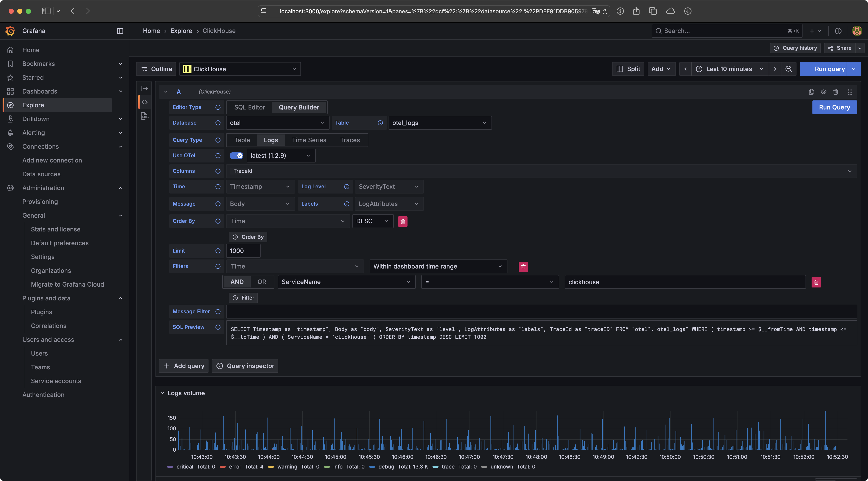This screenshot has height=481, width=868.
Task: Click the debug legend color swatch
Action: (x=372, y=467)
